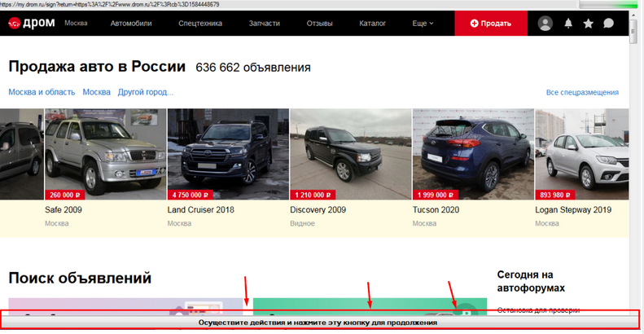Click 636 662 объявления count
Screen dimensions: 644x334
coord(253,68)
